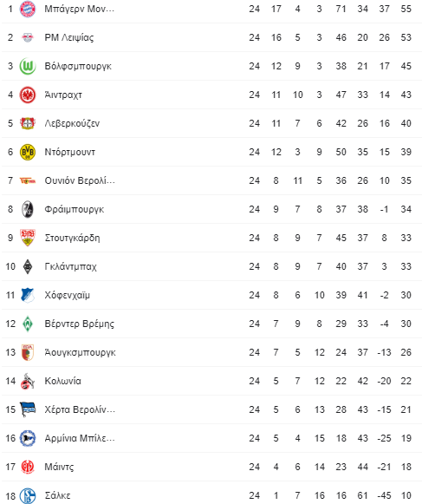422x504 pixels.
Task: Open the Werder Bremen green diamond logo
Action: [28, 324]
